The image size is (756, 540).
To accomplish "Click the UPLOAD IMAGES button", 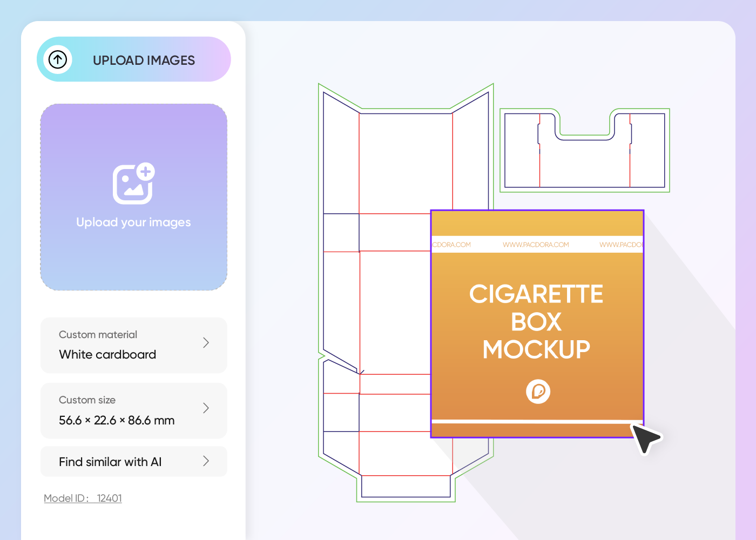I will [x=144, y=60].
